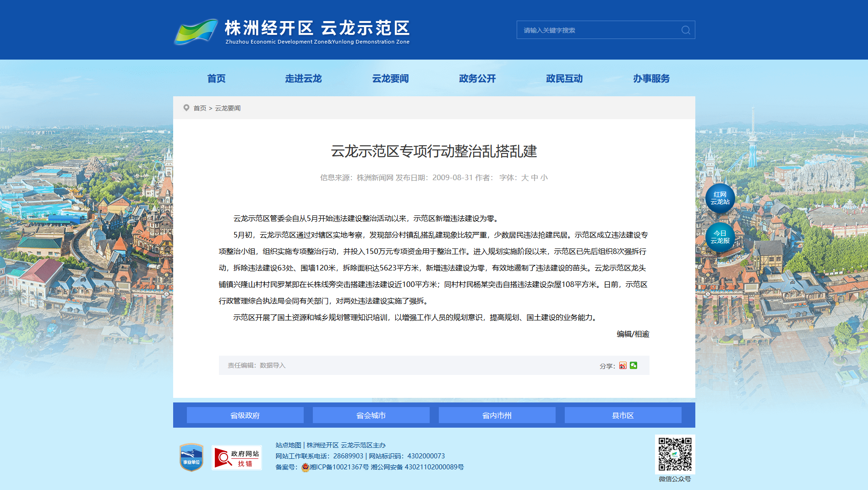Expand the 省内市州 links list
Screen dimensions: 868x490
497,415
